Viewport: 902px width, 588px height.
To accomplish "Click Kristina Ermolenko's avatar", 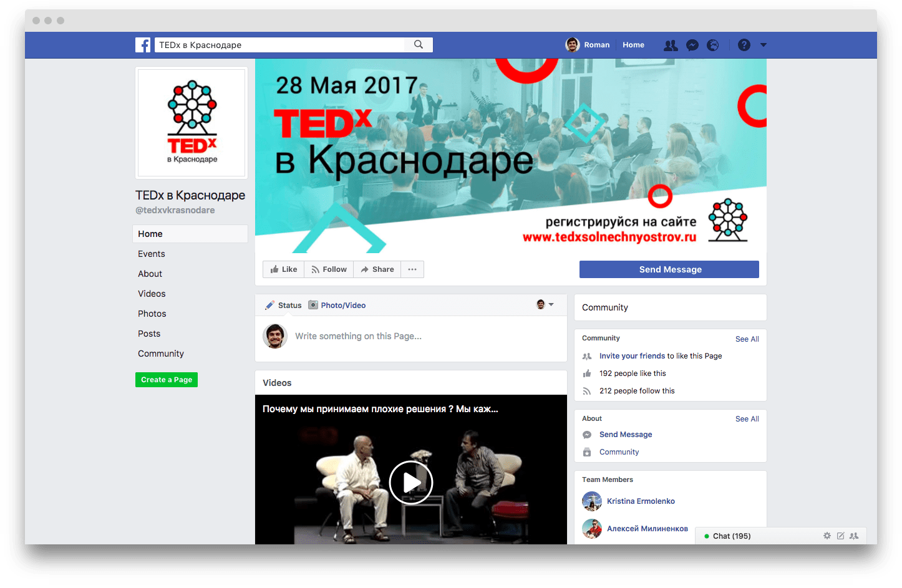I will (x=592, y=501).
